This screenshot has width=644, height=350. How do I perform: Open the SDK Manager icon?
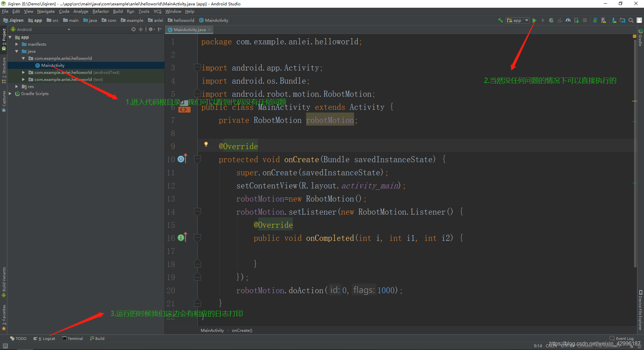coord(614,20)
